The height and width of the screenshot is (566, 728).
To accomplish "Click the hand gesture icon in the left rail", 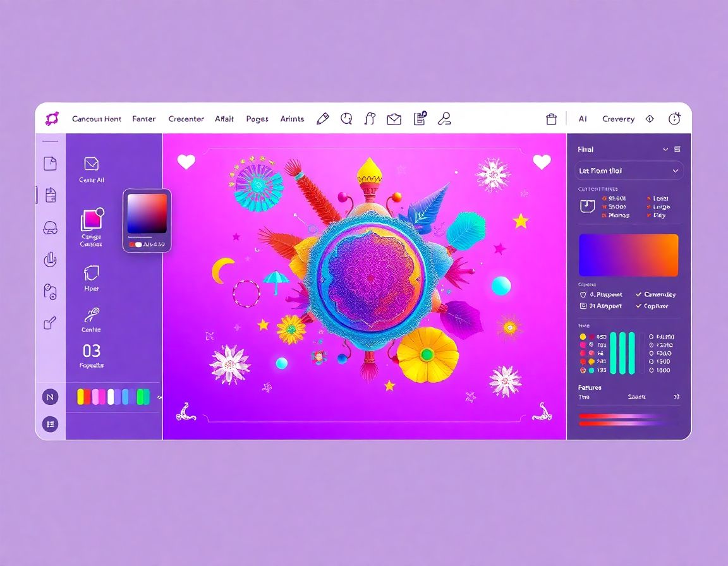I will tap(50, 259).
